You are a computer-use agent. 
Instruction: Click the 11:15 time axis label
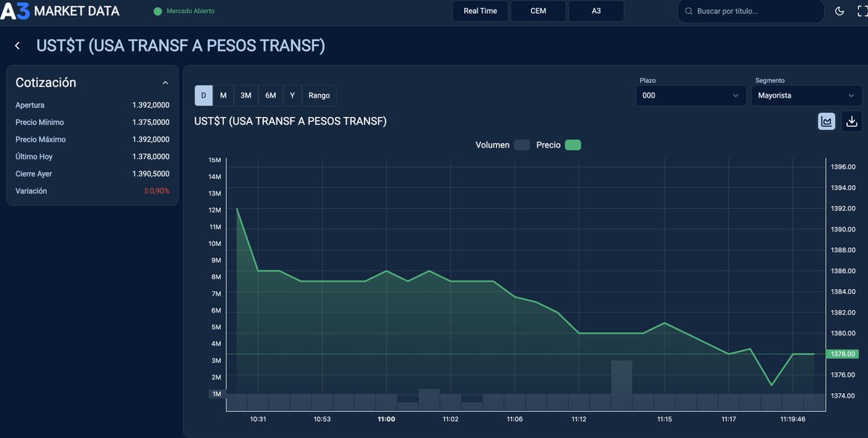point(665,419)
